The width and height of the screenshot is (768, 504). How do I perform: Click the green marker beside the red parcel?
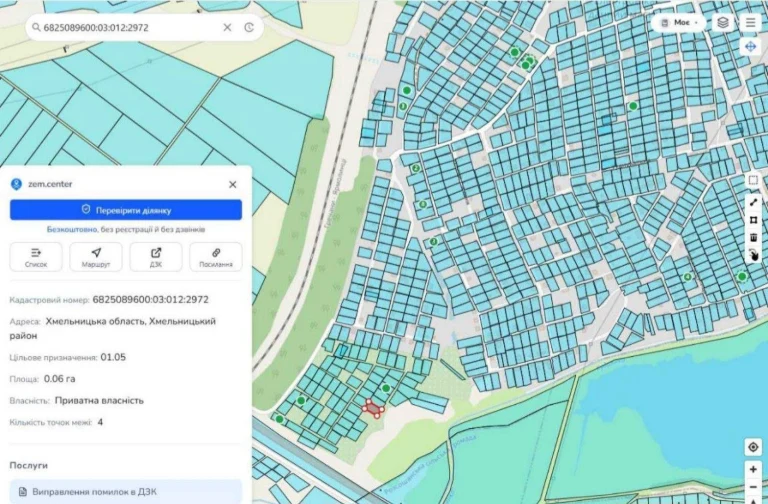coord(386,388)
